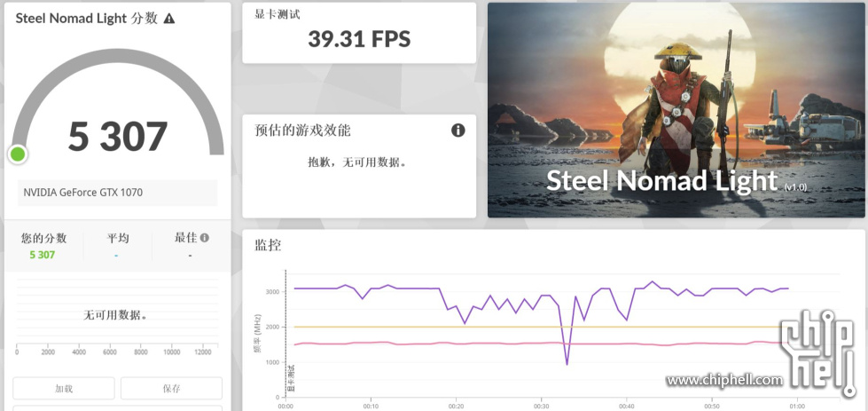Click the info icon next to 最佳
The width and height of the screenshot is (868, 411).
pos(205,238)
